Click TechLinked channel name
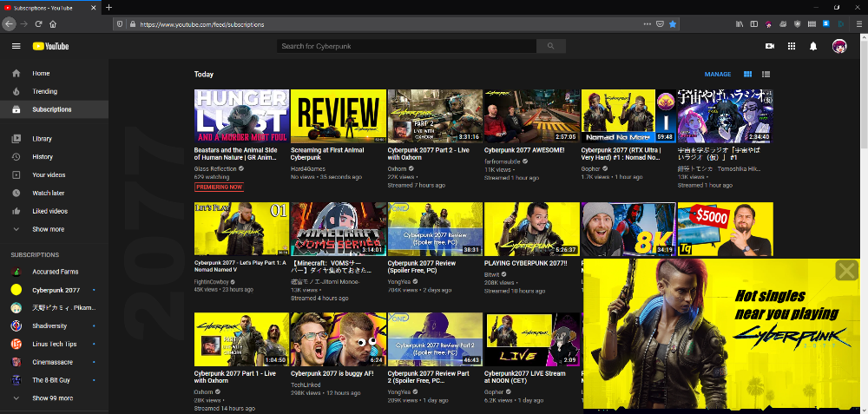Image resolution: width=868 pixels, height=414 pixels. click(306, 384)
